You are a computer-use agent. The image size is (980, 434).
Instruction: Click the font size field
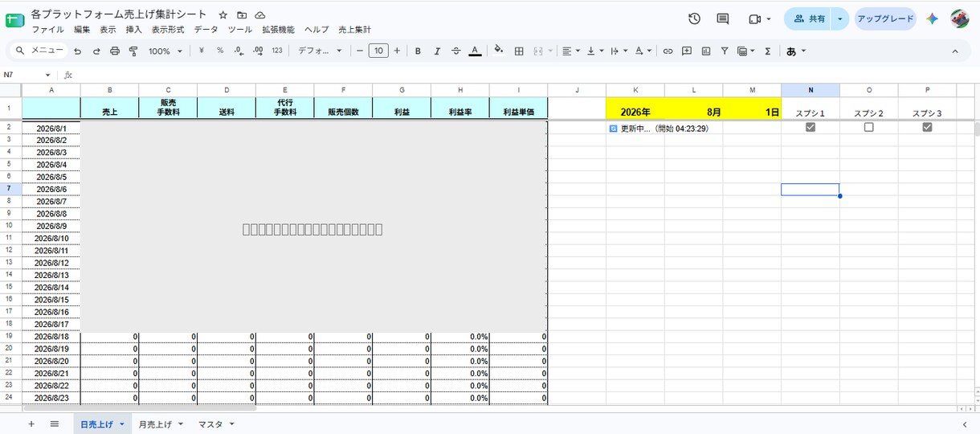click(x=378, y=51)
